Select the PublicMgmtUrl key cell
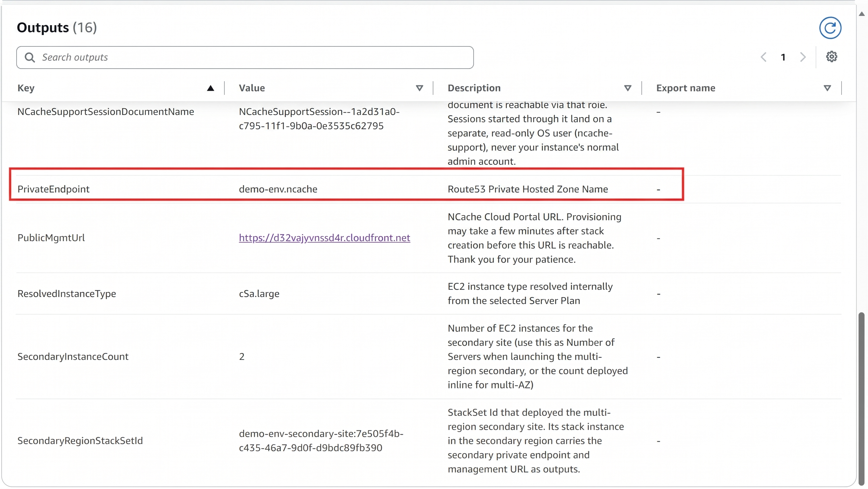Screen dimensions: 868x489 [51, 237]
